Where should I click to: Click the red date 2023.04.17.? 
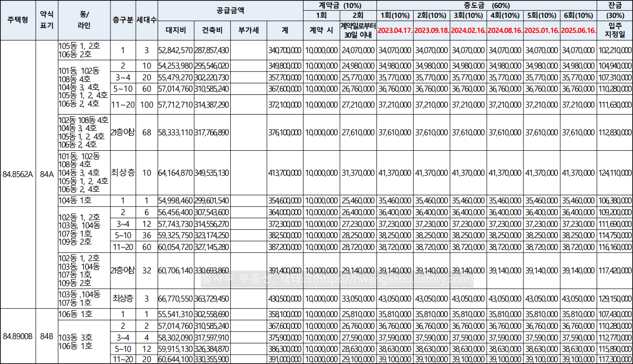point(395,31)
